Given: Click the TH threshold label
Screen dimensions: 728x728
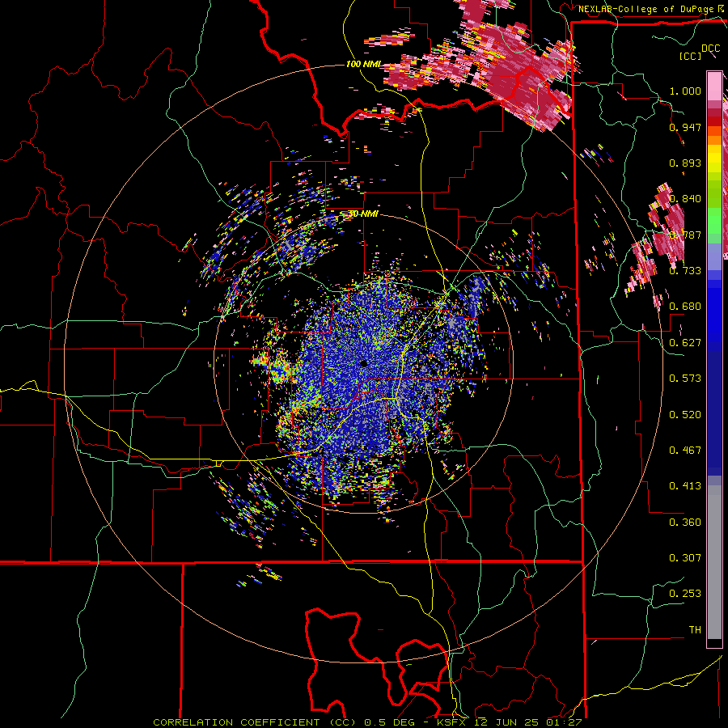Looking at the screenshot, I should tap(695, 630).
